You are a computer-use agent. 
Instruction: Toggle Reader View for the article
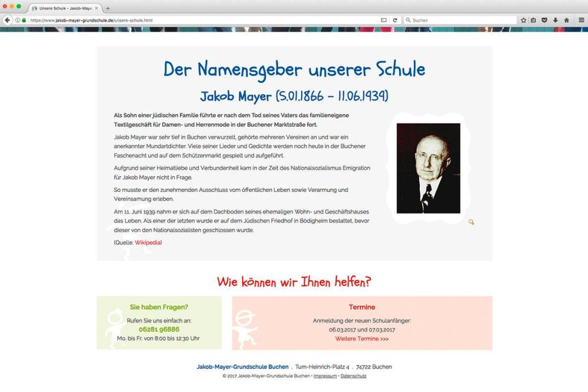tap(385, 19)
